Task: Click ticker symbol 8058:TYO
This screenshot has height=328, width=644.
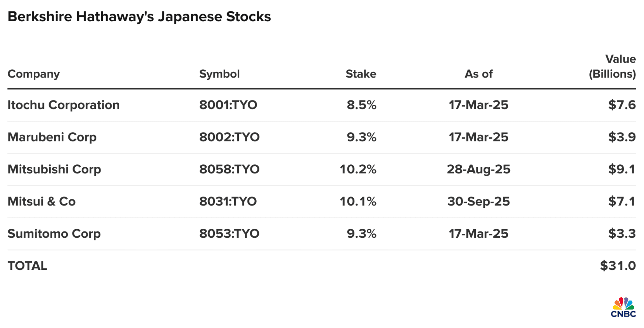Action: [x=229, y=169]
